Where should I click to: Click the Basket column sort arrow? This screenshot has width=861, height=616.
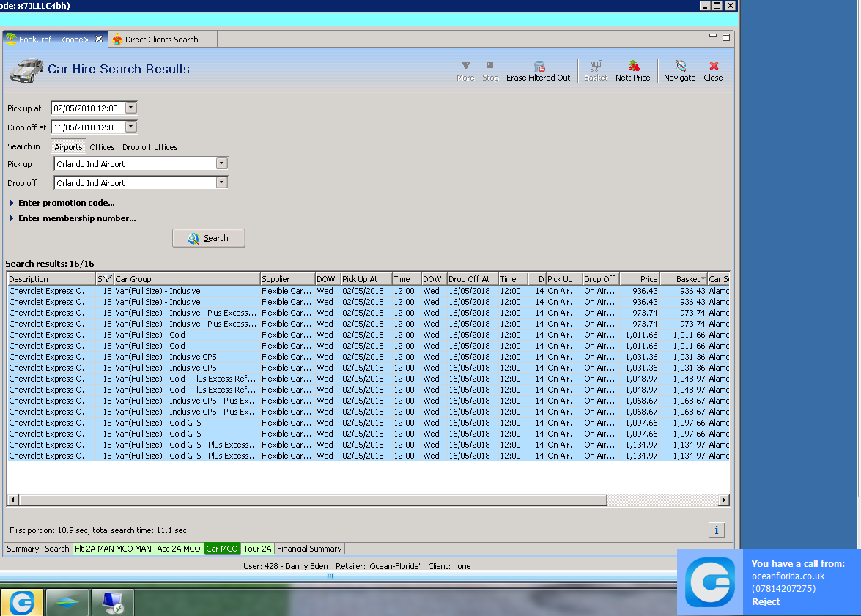tap(703, 279)
